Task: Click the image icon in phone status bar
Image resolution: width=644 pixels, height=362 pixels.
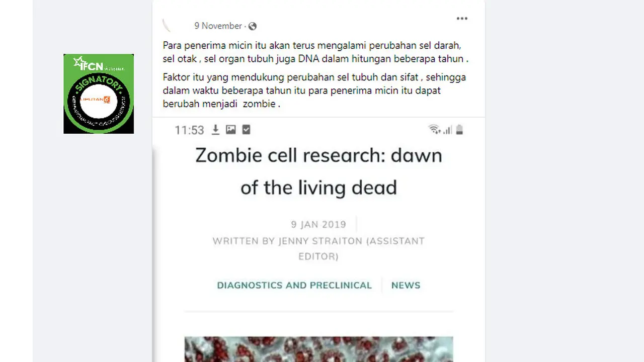Action: tap(231, 130)
